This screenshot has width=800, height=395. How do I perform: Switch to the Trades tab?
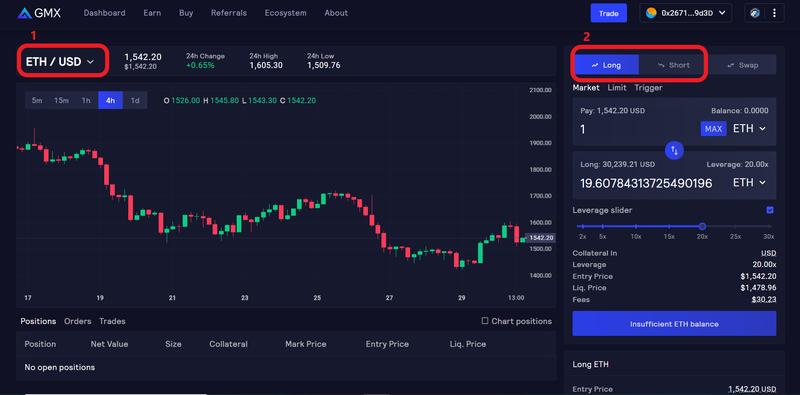point(112,321)
